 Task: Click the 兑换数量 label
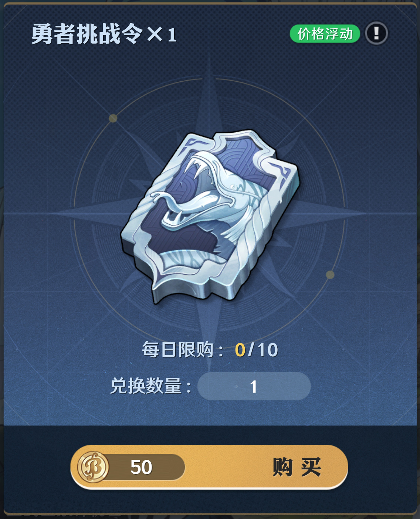click(x=146, y=386)
